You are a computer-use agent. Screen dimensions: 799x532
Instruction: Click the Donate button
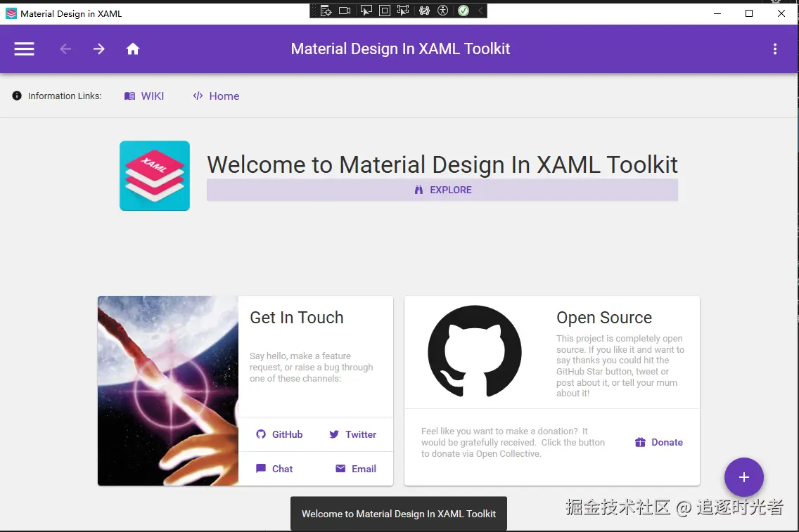(x=659, y=443)
